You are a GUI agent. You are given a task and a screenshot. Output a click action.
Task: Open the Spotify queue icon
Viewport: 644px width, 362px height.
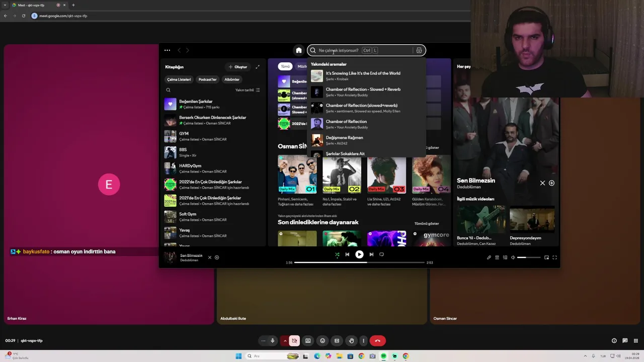pos(497,257)
